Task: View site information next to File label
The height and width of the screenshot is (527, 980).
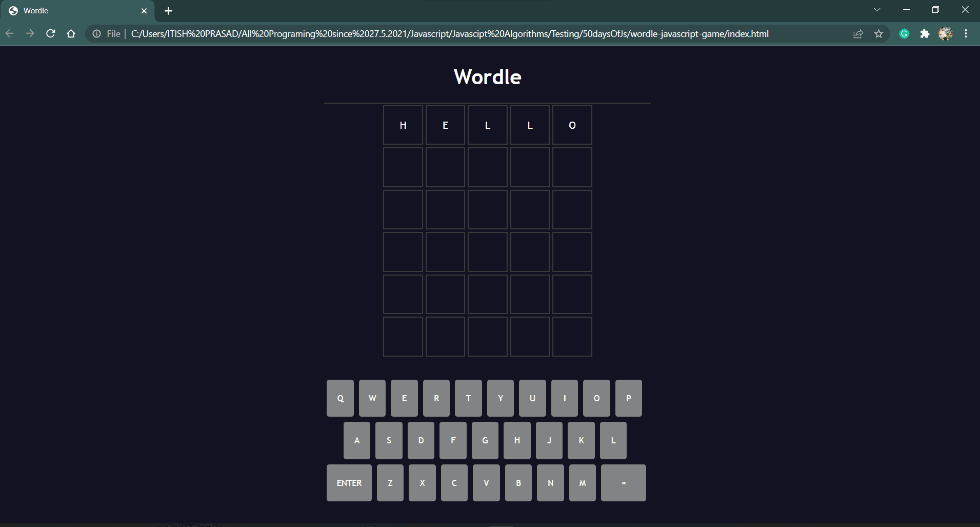Action: 96,34
